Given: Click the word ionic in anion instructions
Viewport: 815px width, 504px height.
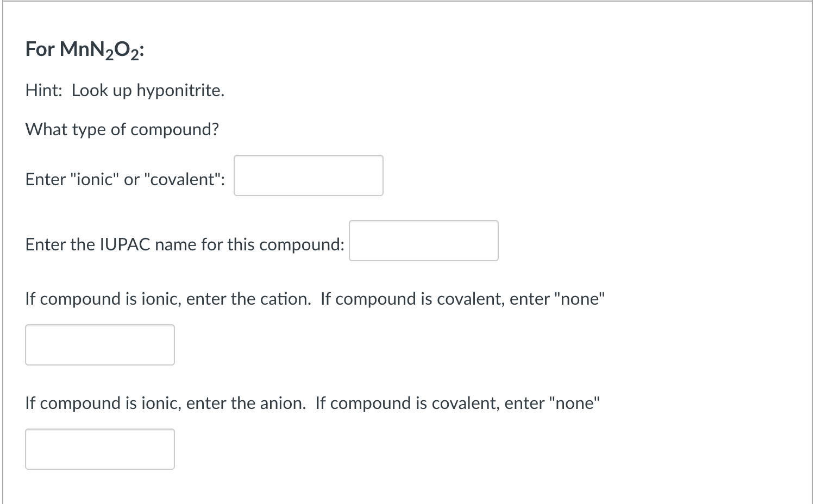Looking at the screenshot, I should [160, 403].
